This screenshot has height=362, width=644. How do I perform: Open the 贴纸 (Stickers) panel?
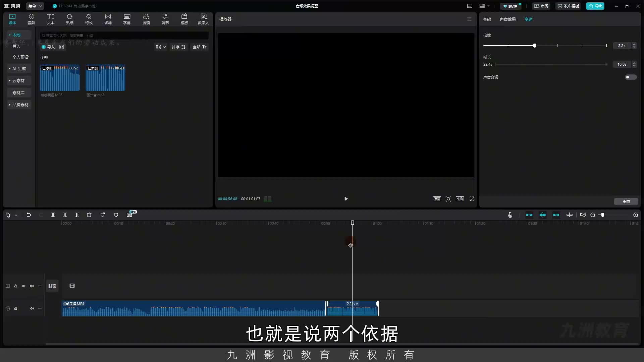[70, 19]
